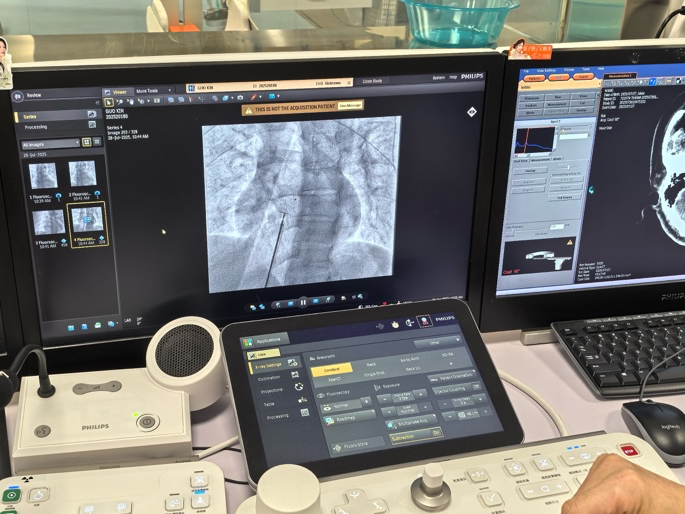Switch to the thumbnail grid view

click(x=86, y=142)
